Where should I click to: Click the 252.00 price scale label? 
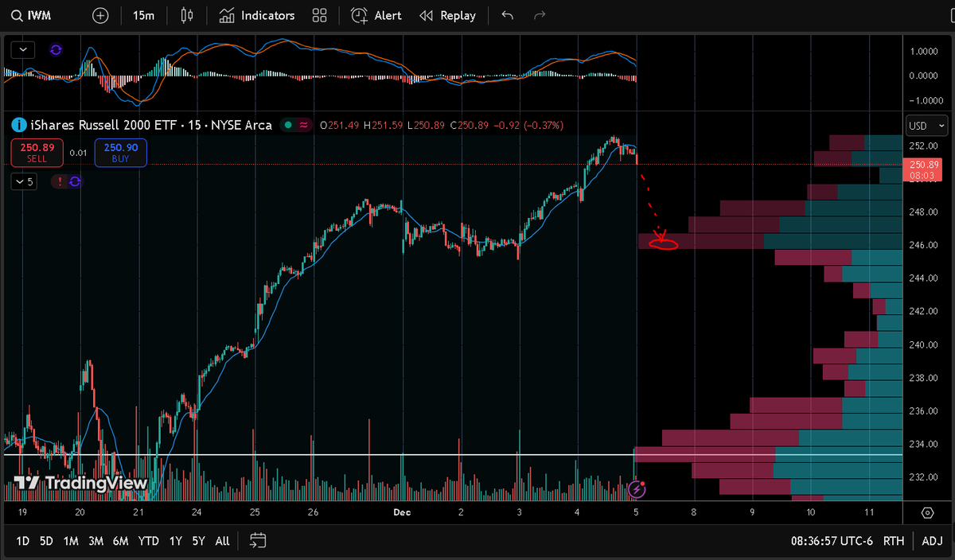pos(925,146)
